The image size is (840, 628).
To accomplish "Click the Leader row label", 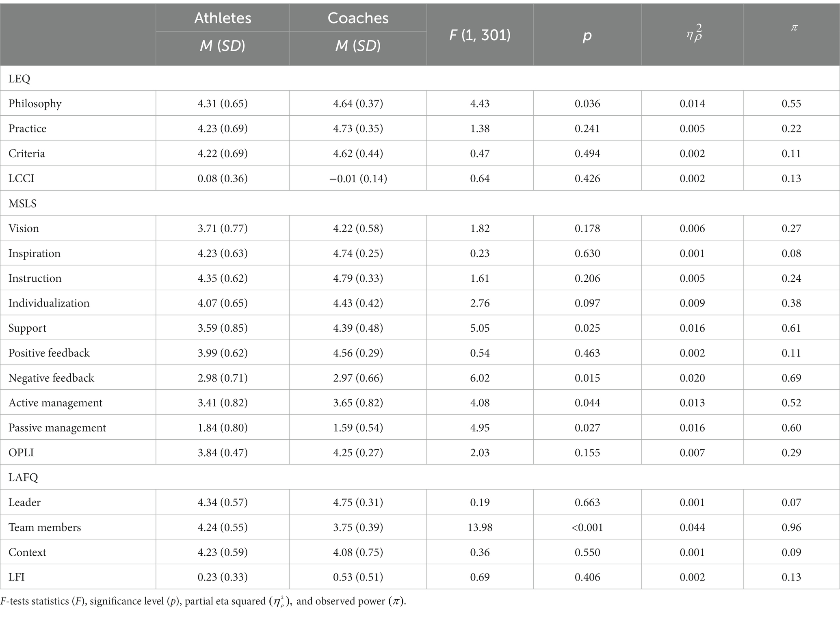I will [24, 502].
